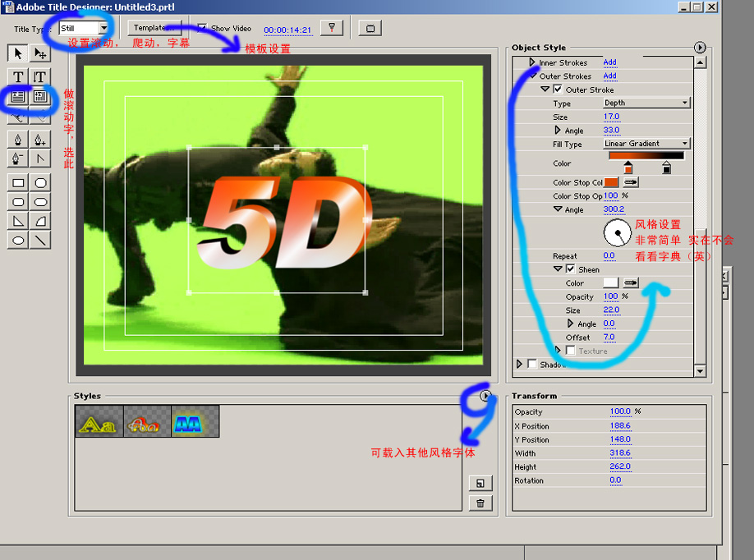Expand the Inner Strokes section

pyautogui.click(x=532, y=62)
